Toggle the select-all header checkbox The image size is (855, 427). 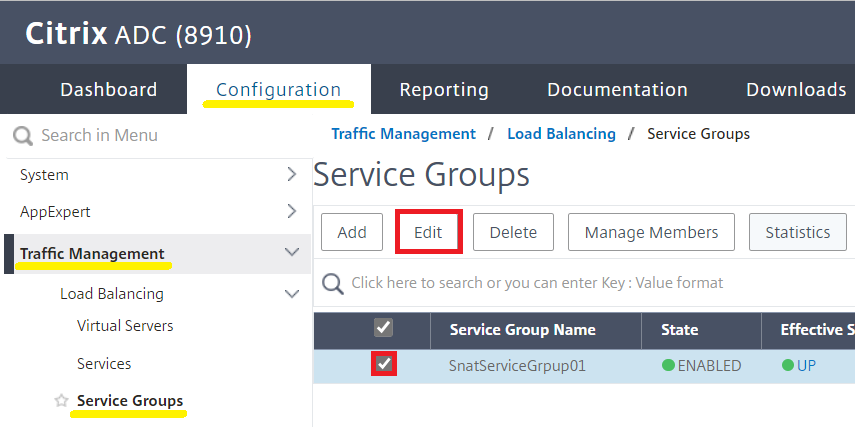click(383, 328)
